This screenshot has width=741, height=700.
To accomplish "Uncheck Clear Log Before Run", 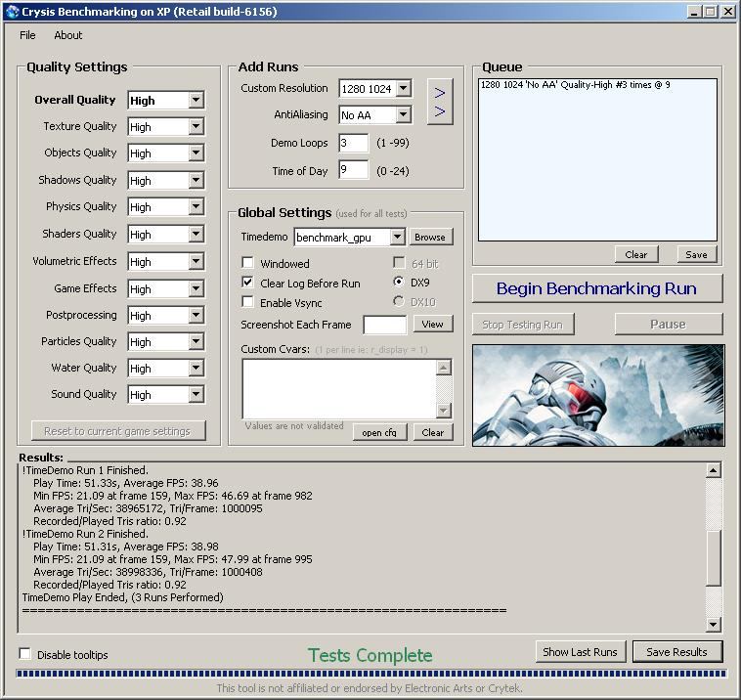I will (247, 283).
